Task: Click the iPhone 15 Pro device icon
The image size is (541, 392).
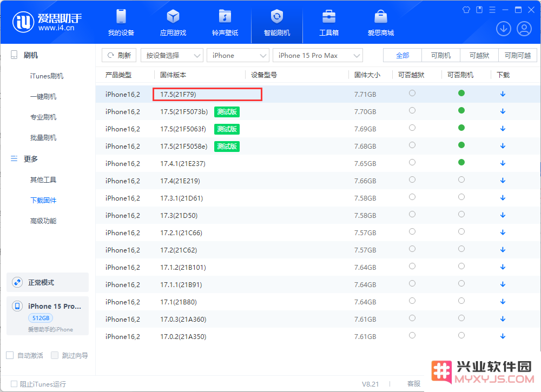Action: tap(17, 306)
